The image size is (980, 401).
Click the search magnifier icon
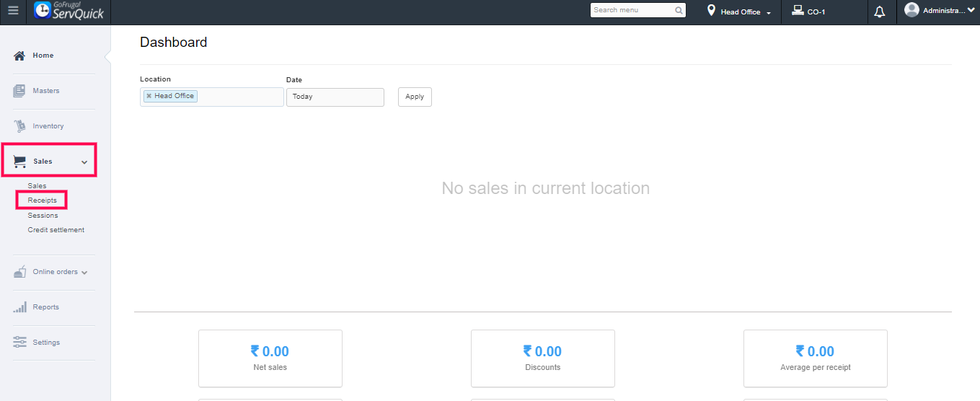(679, 11)
